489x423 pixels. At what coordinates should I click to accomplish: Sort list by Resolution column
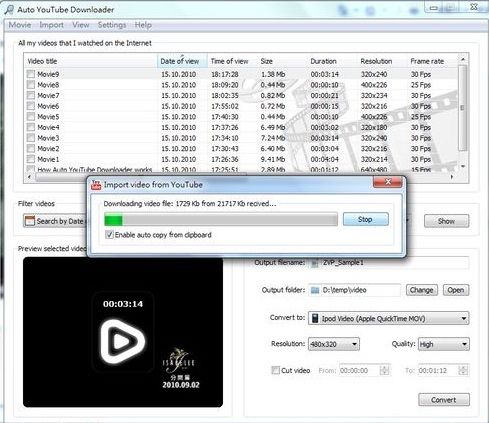point(382,61)
